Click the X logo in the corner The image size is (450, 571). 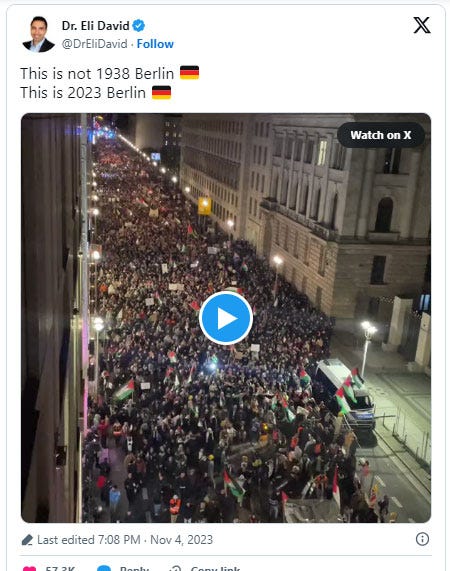click(x=422, y=25)
